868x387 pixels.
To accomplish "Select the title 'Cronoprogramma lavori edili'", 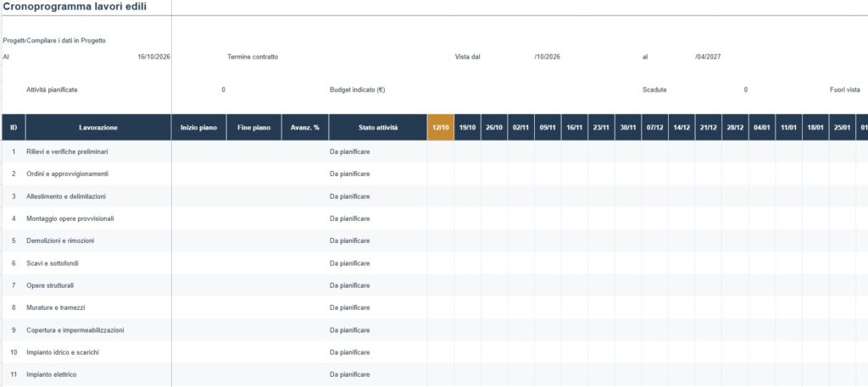I will (x=75, y=7).
